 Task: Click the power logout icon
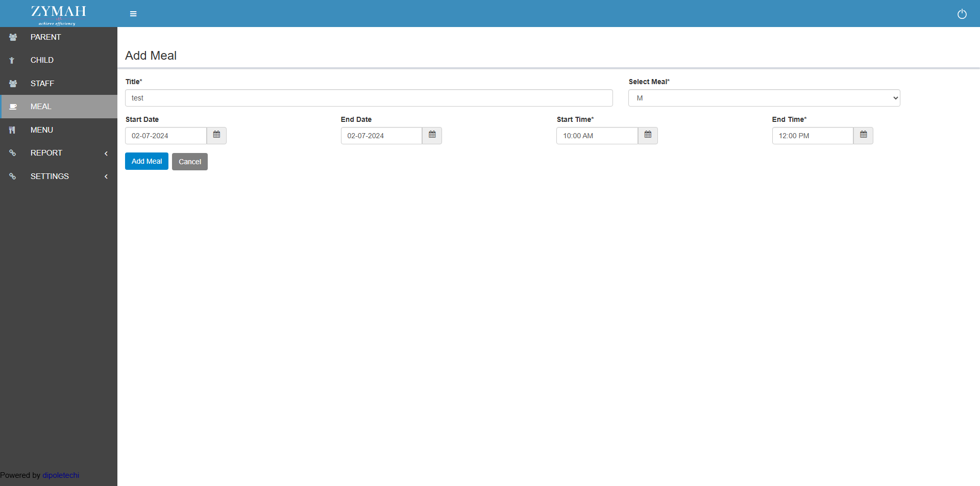pyautogui.click(x=962, y=14)
